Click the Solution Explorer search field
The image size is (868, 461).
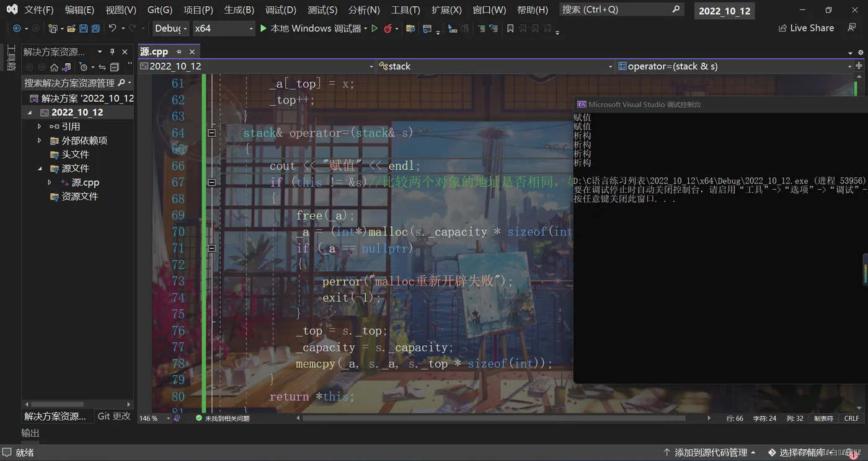click(77, 82)
